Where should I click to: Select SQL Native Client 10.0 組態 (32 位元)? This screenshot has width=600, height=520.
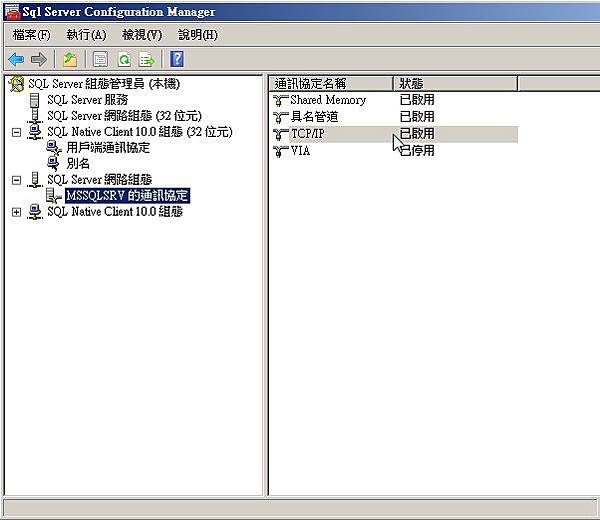pos(140,132)
